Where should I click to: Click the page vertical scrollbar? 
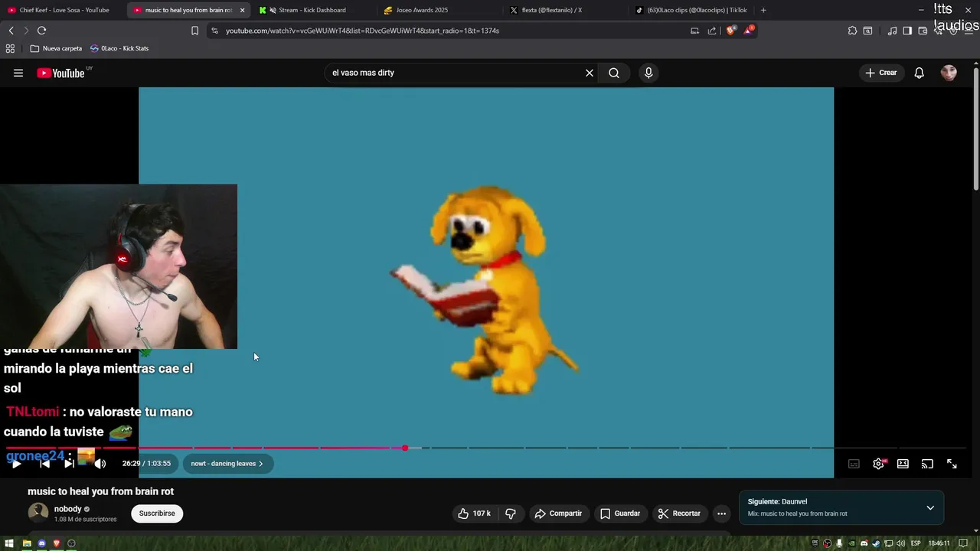coord(976,130)
